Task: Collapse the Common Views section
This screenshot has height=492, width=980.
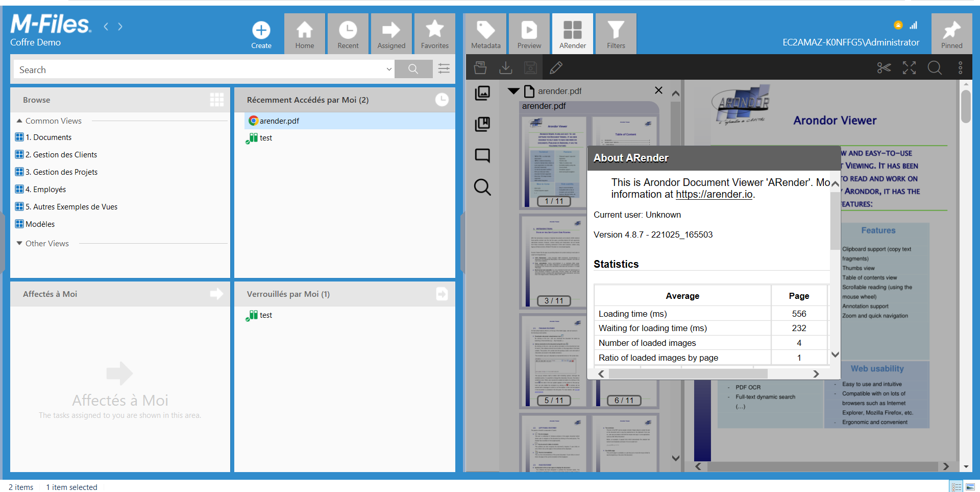Action: pyautogui.click(x=19, y=121)
